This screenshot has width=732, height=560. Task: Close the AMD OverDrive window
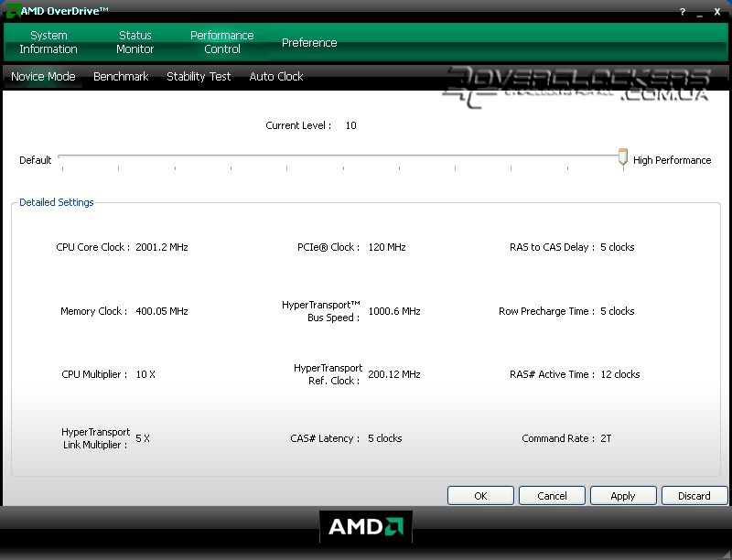point(717,12)
